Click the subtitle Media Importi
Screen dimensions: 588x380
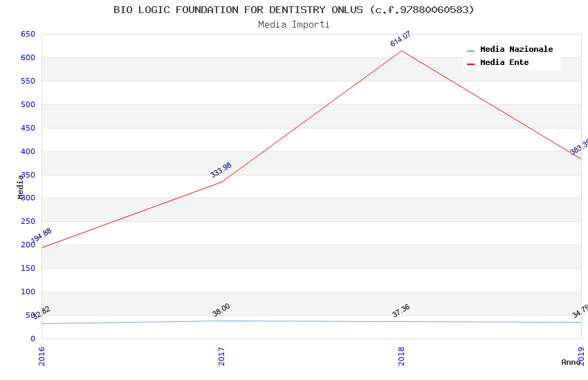click(293, 25)
